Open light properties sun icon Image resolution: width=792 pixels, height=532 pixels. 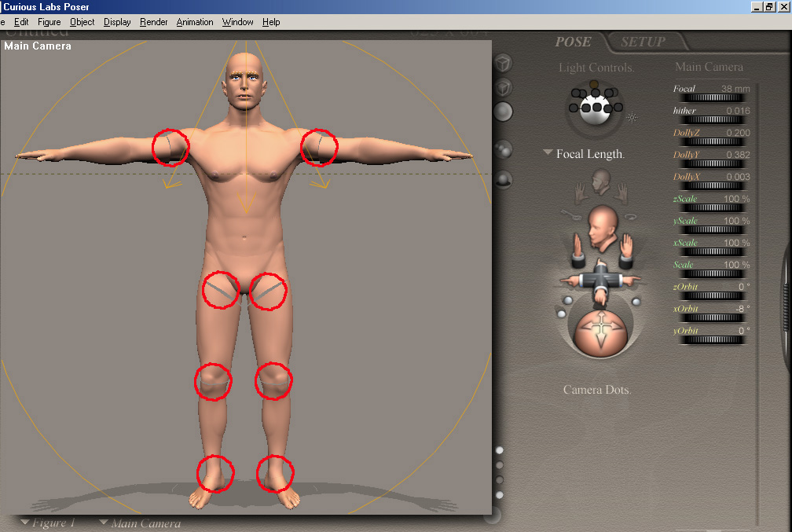click(x=632, y=118)
